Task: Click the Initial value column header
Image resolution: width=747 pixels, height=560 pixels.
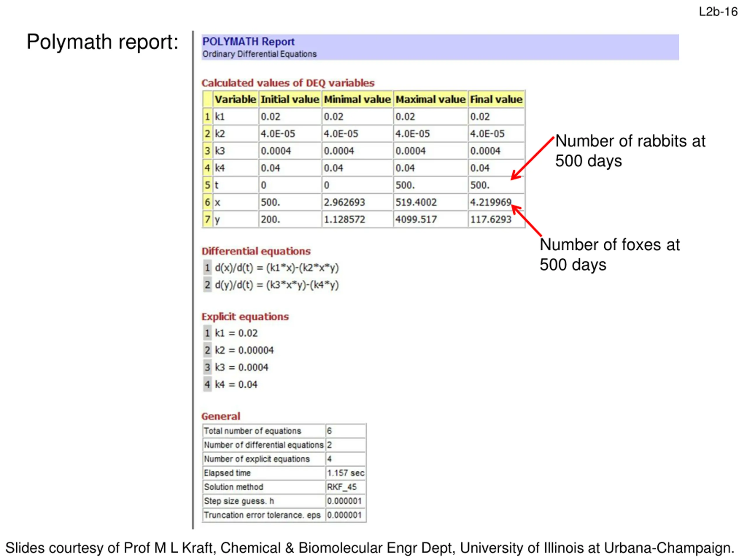Action: (290, 99)
